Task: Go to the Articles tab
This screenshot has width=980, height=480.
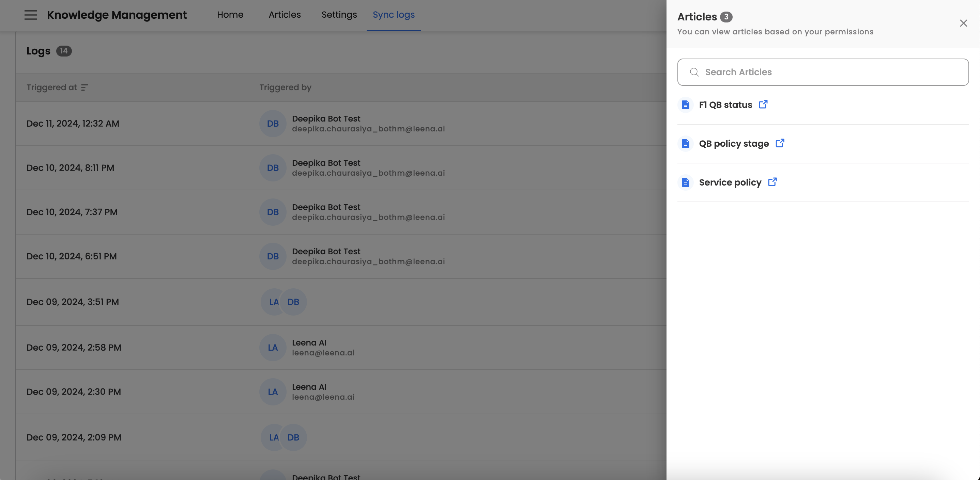Action: 284,15
